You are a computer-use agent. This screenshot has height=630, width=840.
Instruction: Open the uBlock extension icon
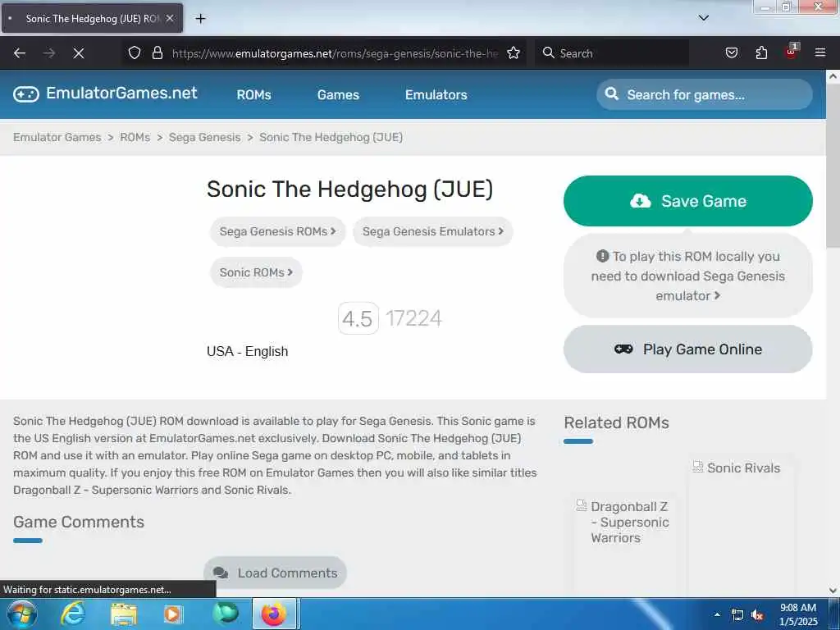tap(791, 52)
